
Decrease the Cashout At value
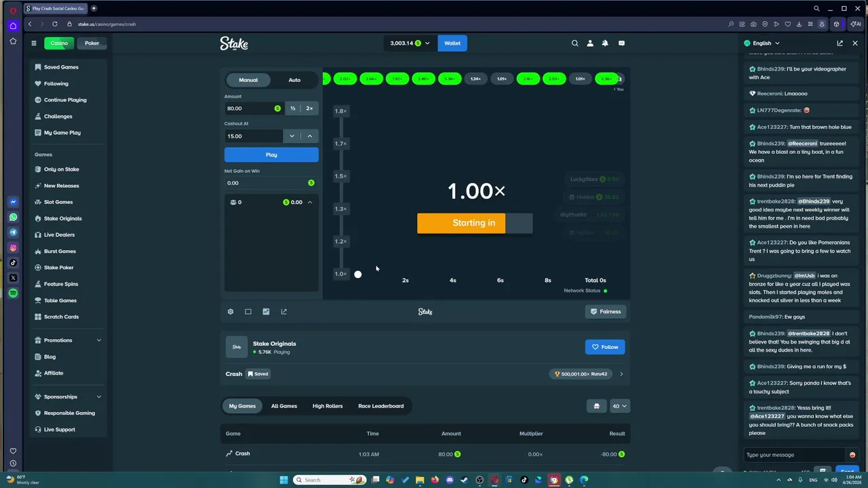292,136
